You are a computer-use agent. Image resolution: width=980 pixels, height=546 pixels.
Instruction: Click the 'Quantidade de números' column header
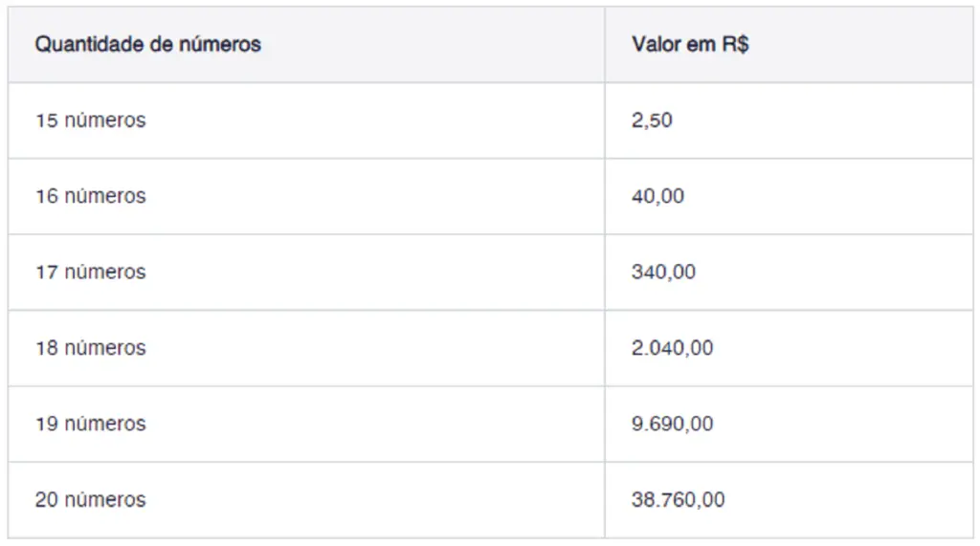148,45
